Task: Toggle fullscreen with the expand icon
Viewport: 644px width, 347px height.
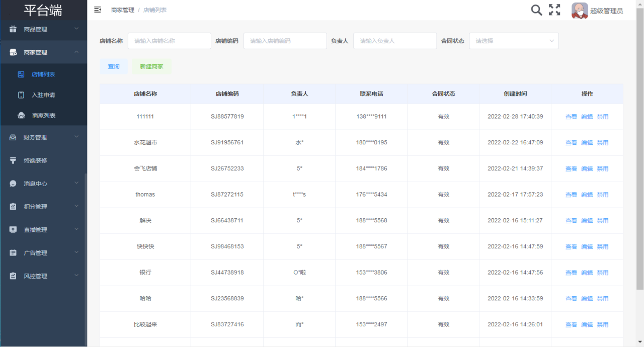Action: pyautogui.click(x=554, y=10)
